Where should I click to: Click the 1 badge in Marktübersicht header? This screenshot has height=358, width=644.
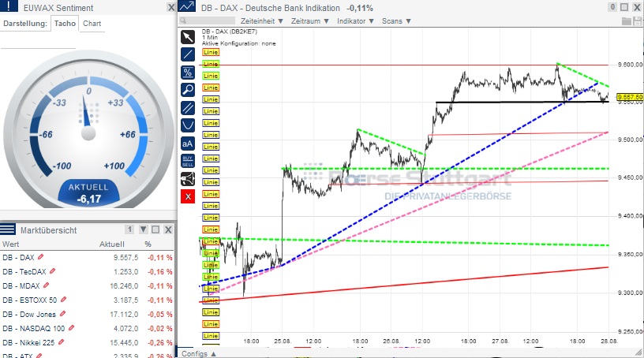point(129,229)
